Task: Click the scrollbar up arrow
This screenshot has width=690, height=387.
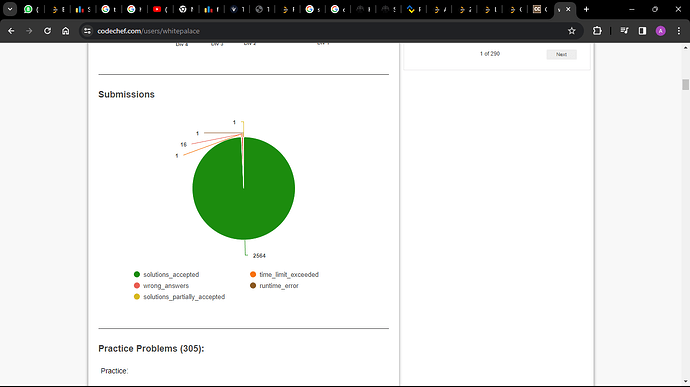Action: (x=685, y=48)
